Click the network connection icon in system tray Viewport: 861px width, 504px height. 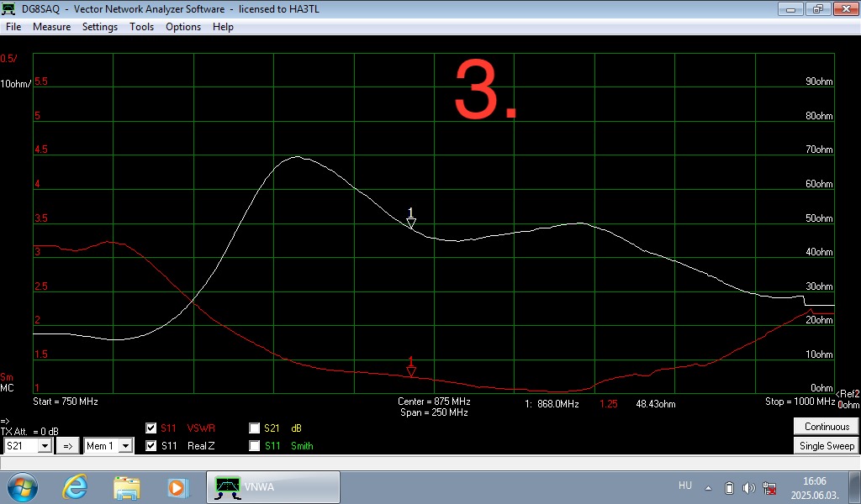tap(769, 487)
